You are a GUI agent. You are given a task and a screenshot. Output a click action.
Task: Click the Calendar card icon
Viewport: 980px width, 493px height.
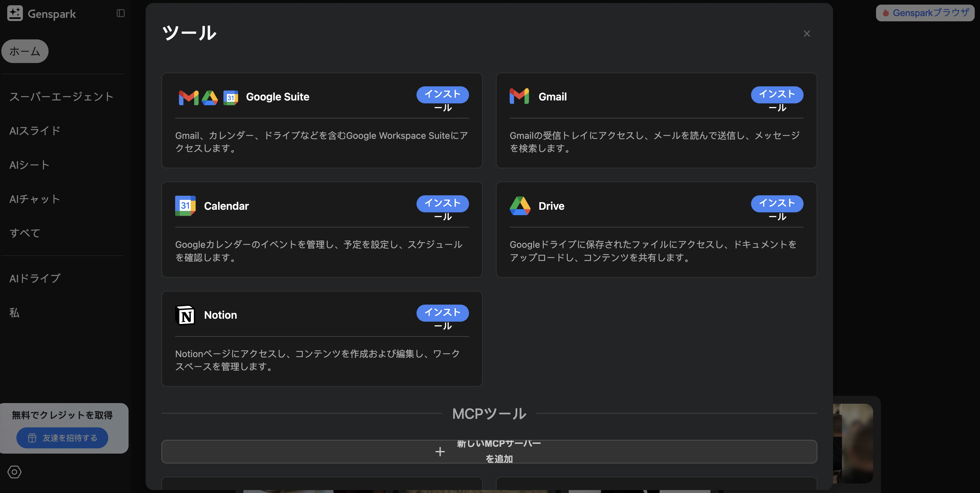tap(185, 205)
